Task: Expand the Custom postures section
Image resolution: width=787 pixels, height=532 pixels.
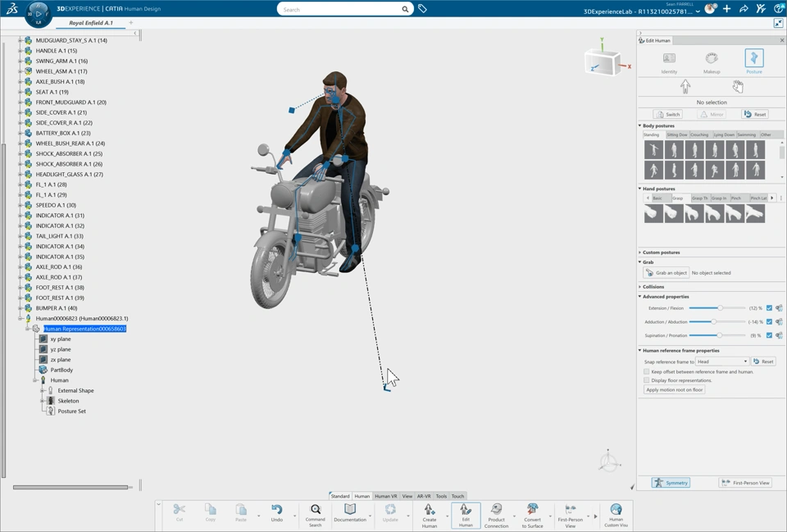Action: [x=662, y=252]
